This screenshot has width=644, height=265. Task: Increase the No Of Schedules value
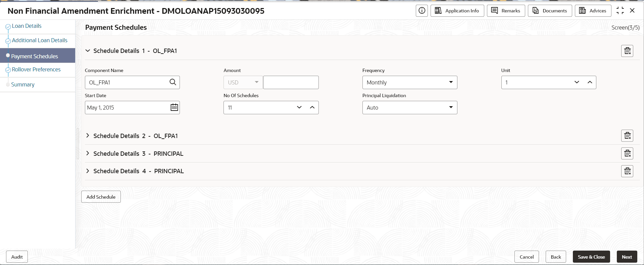pyautogui.click(x=312, y=108)
